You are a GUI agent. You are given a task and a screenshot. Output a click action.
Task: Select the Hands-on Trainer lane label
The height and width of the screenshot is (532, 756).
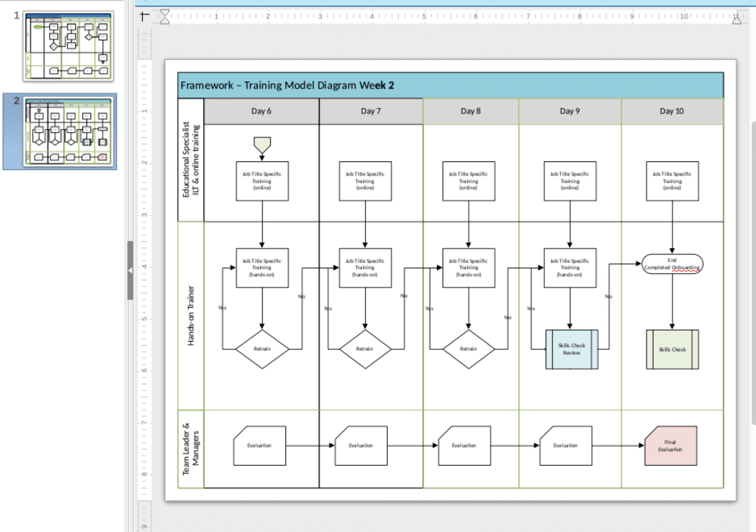[x=191, y=315]
